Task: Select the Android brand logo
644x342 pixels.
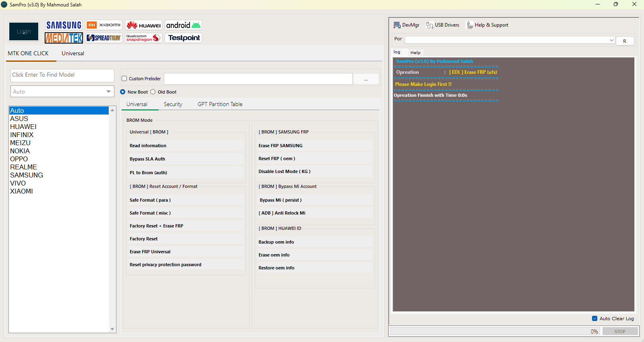Action: click(x=184, y=25)
